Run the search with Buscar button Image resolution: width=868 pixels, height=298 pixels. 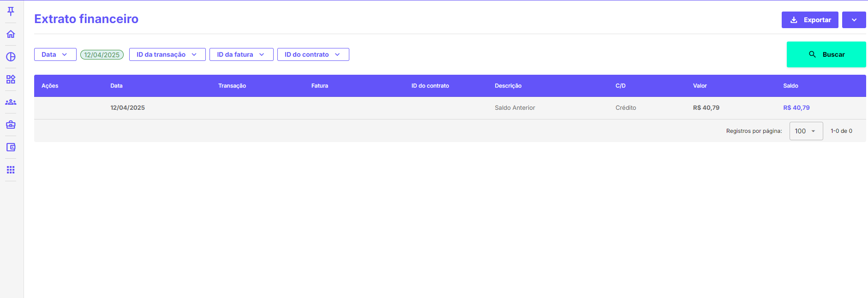click(x=826, y=54)
